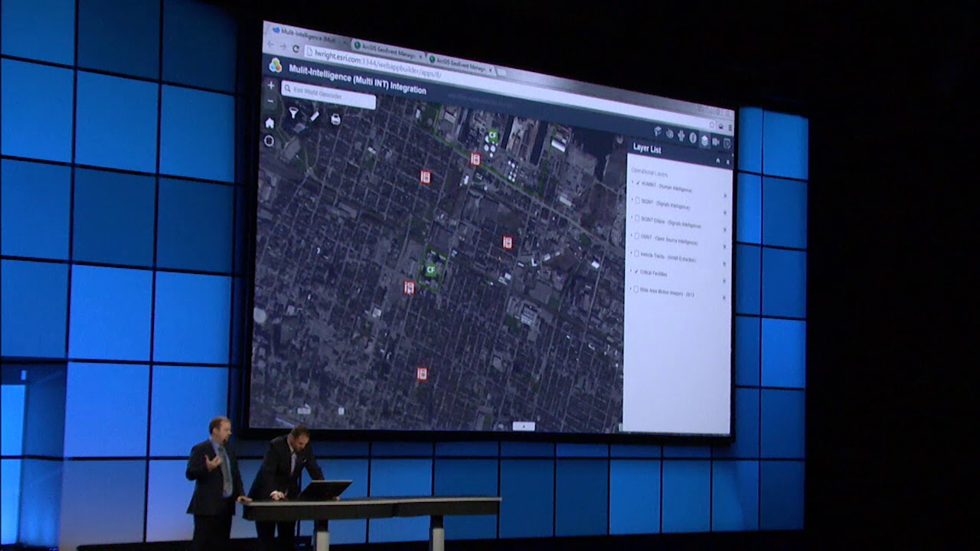The height and width of the screenshot is (551, 980).
Task: Click the My Location circle button
Action: point(269,141)
